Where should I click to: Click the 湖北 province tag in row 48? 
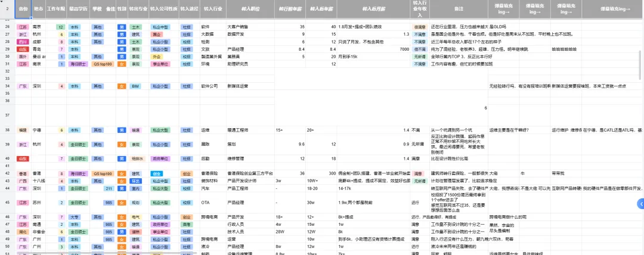click(x=23, y=232)
